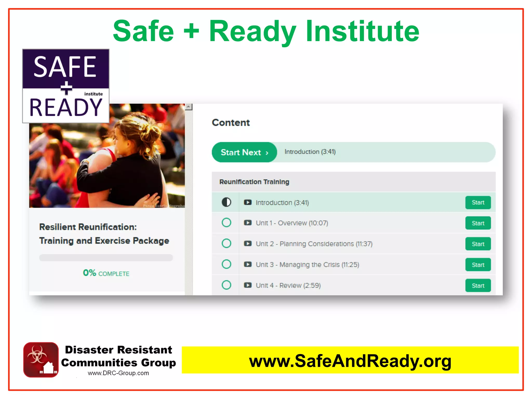Start Unit 3 - Managing the Crisis

pyautogui.click(x=478, y=265)
